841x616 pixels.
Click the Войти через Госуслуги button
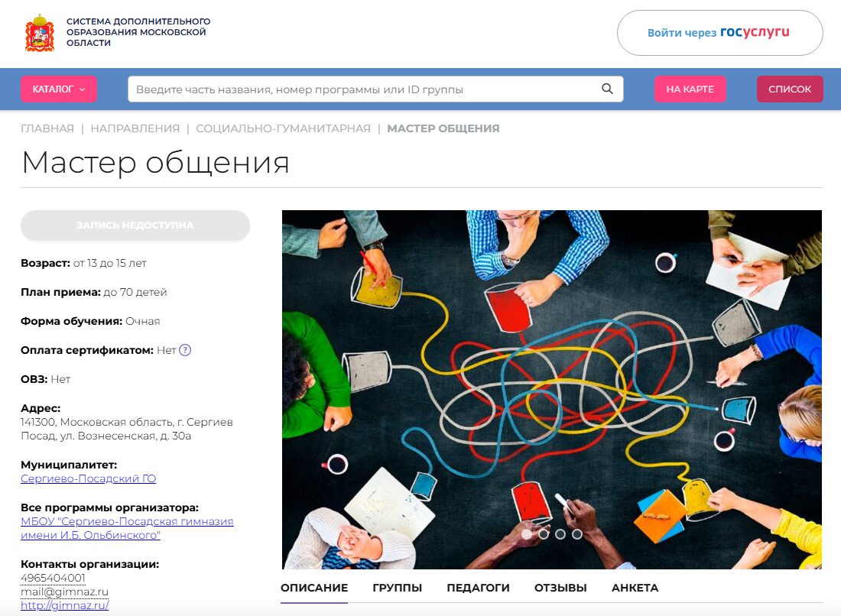click(719, 33)
